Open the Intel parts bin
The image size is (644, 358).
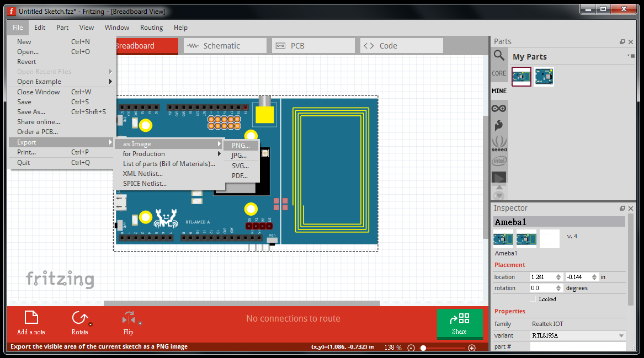click(x=499, y=161)
